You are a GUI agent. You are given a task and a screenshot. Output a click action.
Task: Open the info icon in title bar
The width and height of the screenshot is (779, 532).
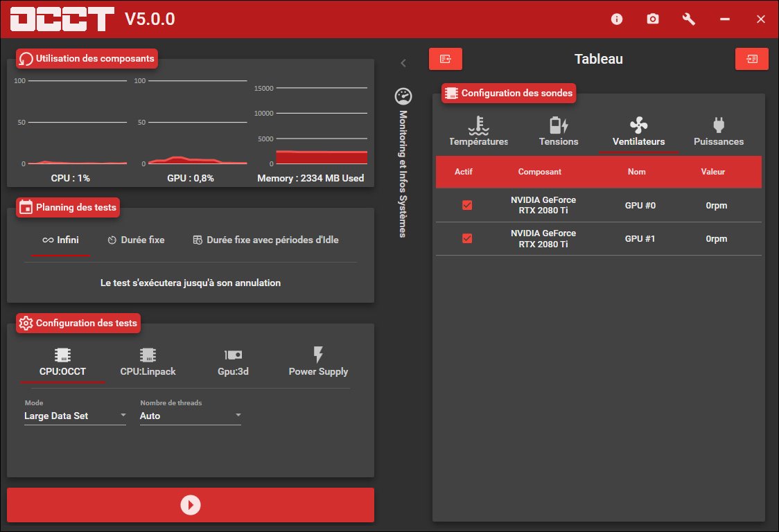click(x=617, y=19)
